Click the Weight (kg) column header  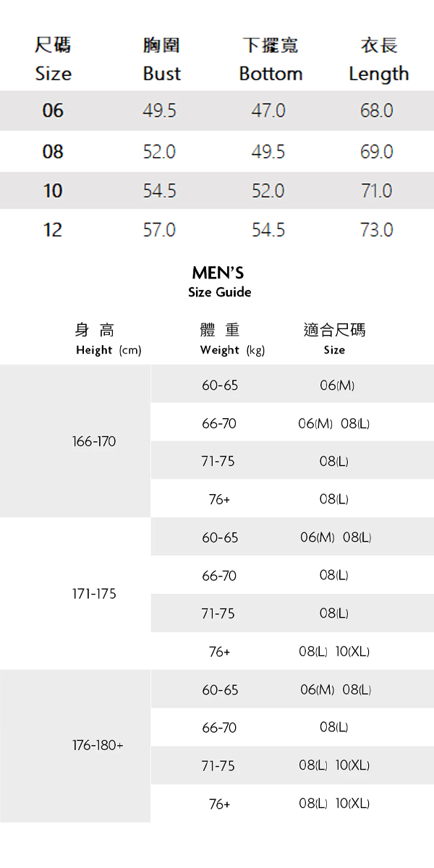coord(232,350)
